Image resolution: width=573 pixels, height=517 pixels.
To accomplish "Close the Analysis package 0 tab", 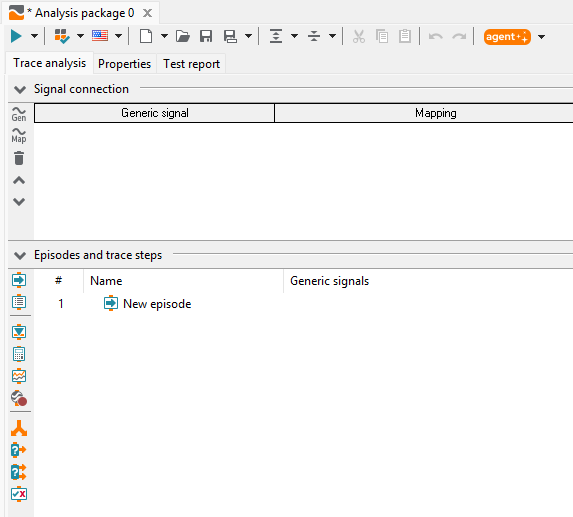I will pos(147,13).
